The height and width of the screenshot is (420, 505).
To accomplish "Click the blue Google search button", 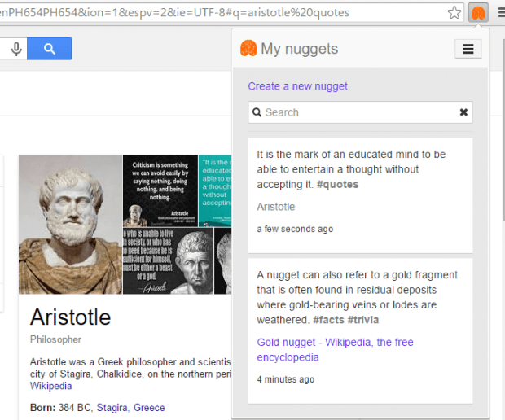I will coord(49,49).
